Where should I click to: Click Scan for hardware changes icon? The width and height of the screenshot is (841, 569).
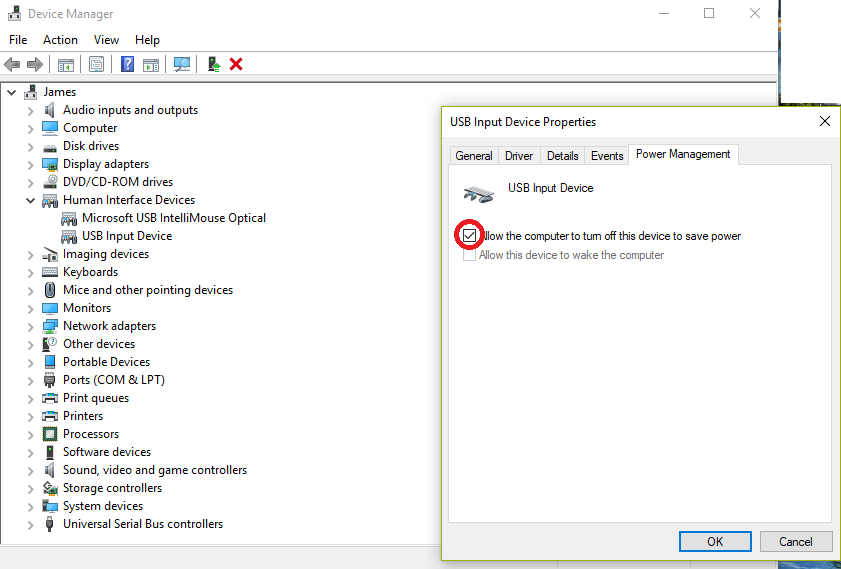coord(182,64)
